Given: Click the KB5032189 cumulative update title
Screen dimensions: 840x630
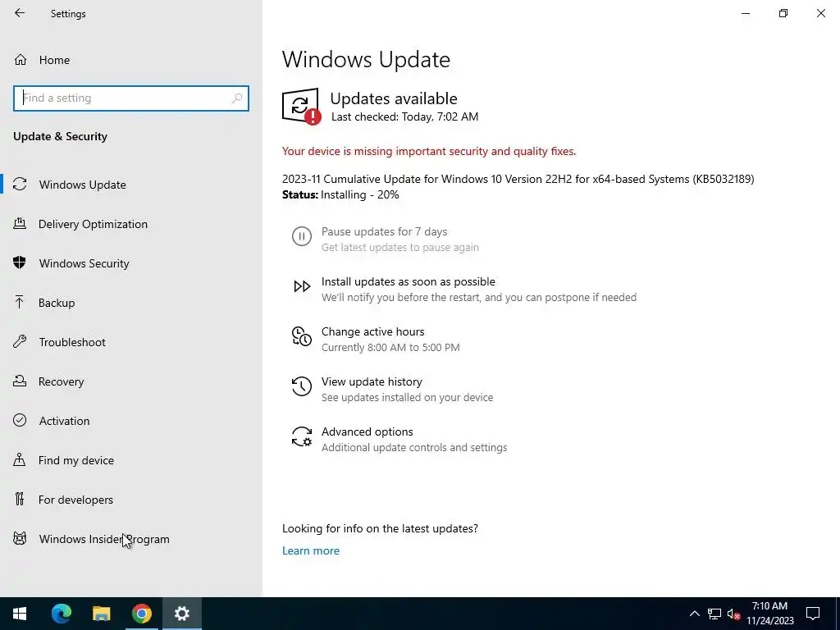Looking at the screenshot, I should [518, 179].
